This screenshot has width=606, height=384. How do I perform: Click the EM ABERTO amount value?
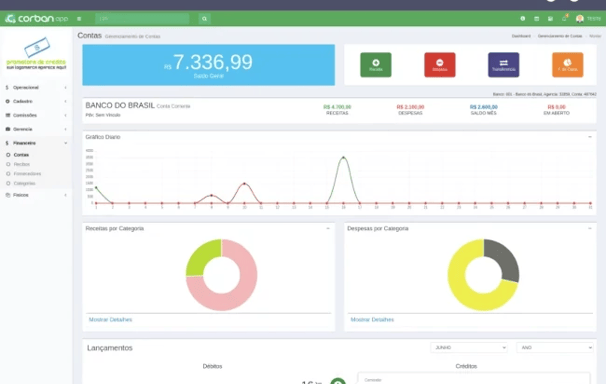557,107
